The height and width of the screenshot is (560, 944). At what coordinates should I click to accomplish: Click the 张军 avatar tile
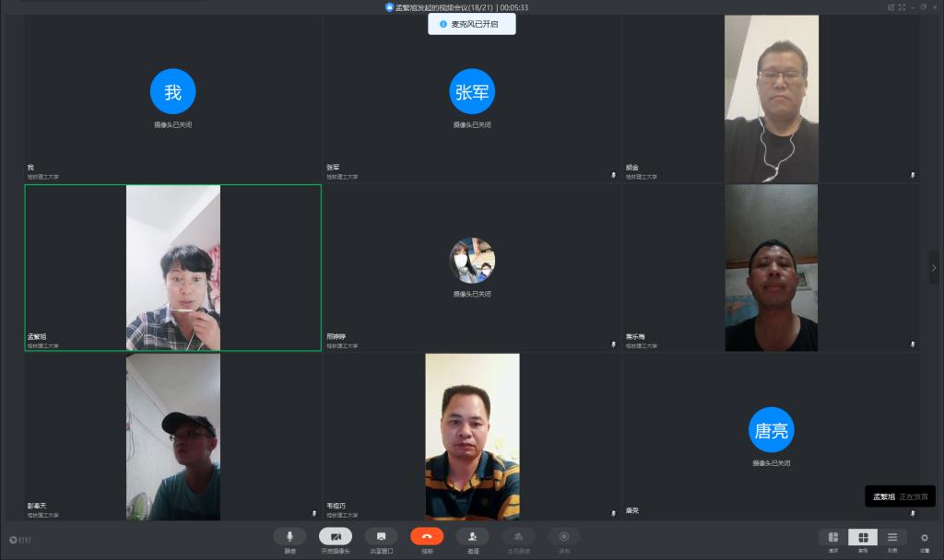(472, 91)
